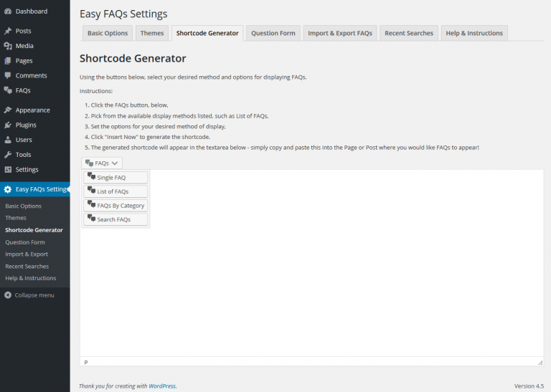This screenshot has width=551, height=392.
Task: Select List of FAQs option
Action: (116, 191)
